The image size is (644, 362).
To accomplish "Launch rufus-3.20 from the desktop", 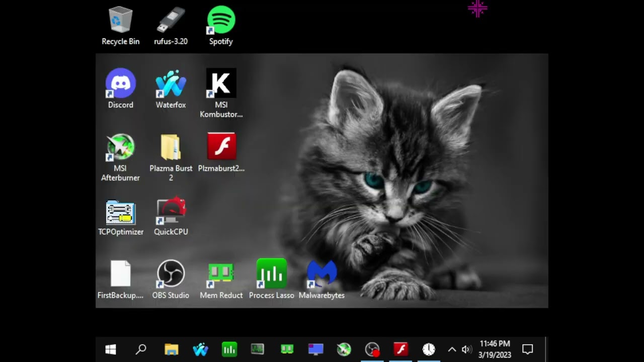I will pyautogui.click(x=171, y=26).
